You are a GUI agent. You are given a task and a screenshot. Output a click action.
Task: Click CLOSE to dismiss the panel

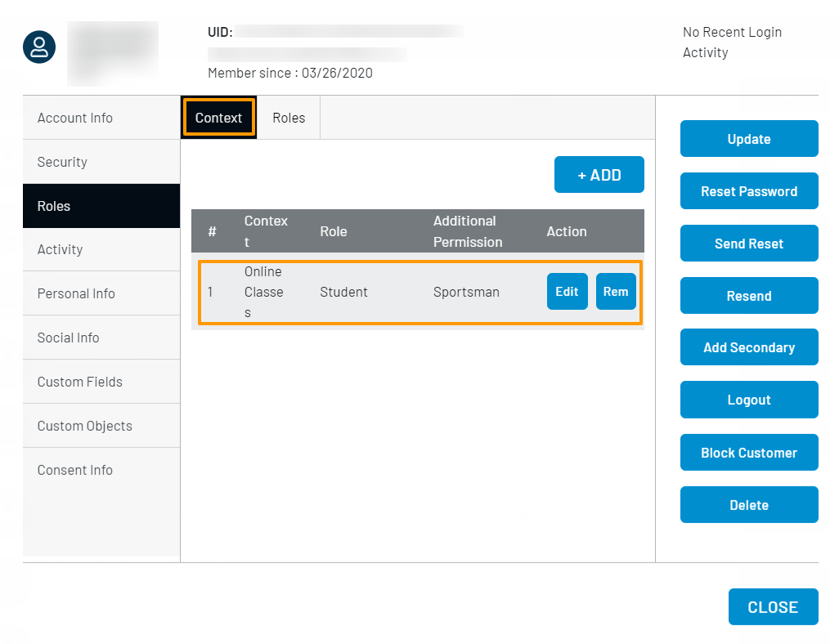click(x=773, y=606)
